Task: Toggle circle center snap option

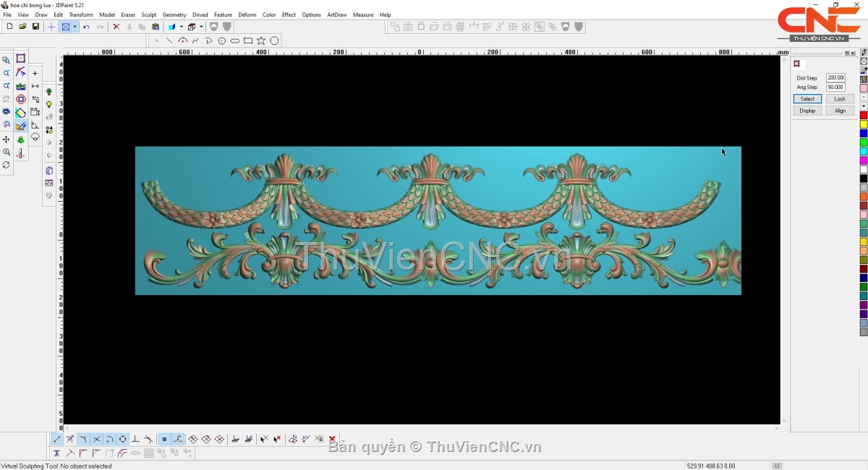Action: tap(122, 439)
